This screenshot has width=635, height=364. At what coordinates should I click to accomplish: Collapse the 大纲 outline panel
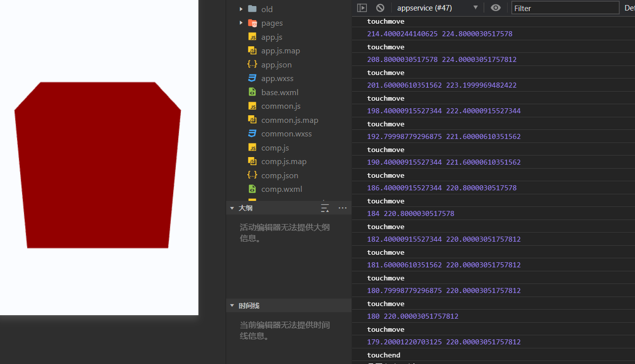(232, 208)
